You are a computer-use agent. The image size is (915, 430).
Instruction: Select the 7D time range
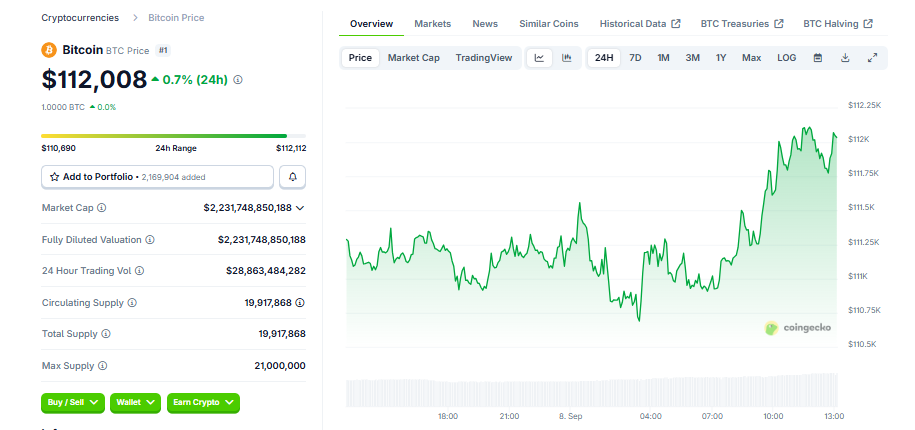635,58
